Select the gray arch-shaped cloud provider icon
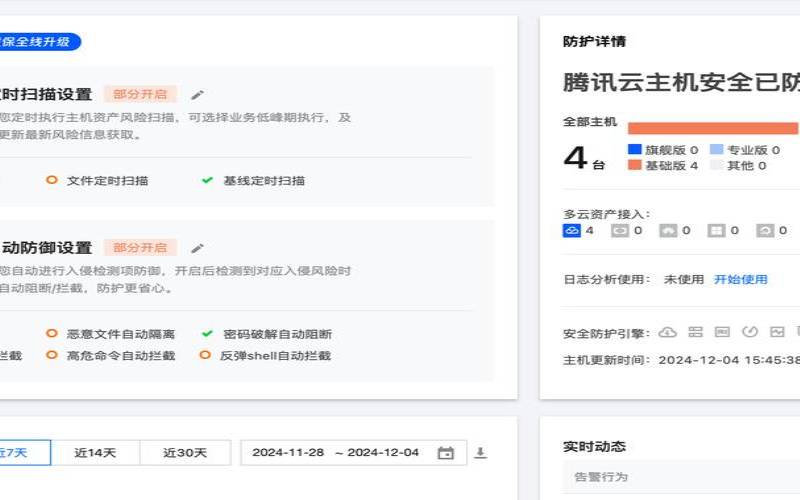This screenshot has width=800, height=500. tap(668, 231)
